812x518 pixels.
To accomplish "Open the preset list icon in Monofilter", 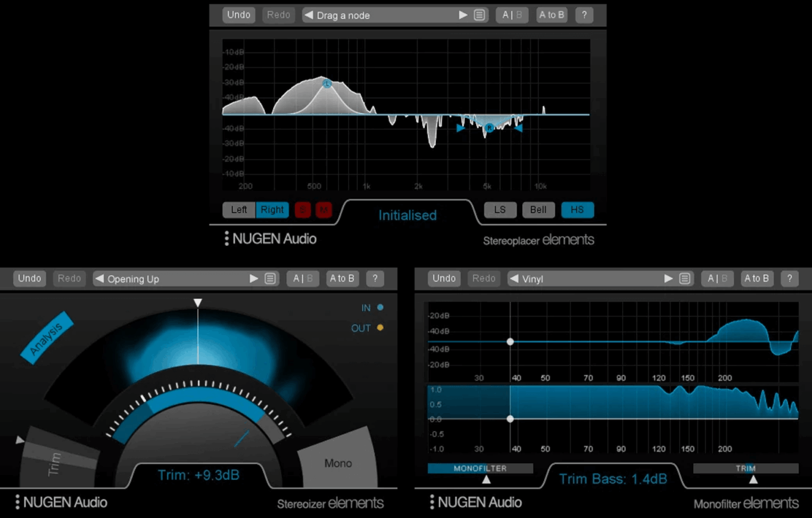I will click(x=685, y=278).
